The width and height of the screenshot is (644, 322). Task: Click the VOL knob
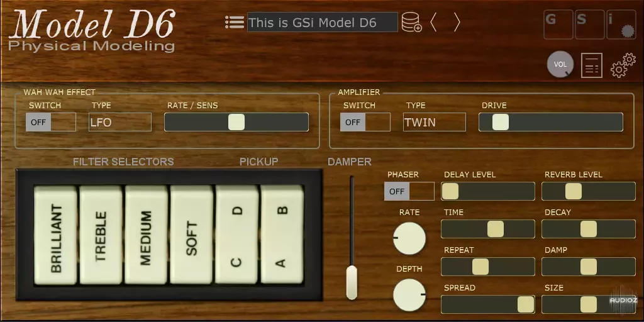[560, 65]
